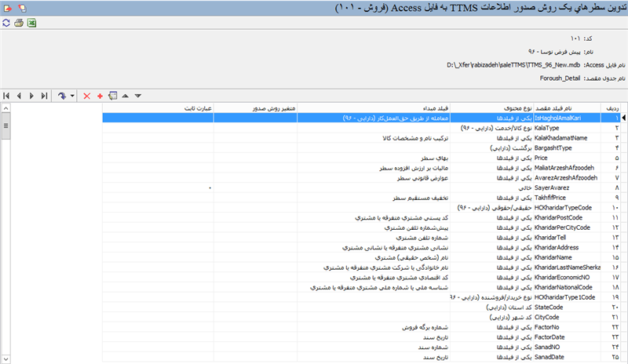Click the blue curved arrow toolbar button
Screen dimensions: 628x364
point(63,96)
